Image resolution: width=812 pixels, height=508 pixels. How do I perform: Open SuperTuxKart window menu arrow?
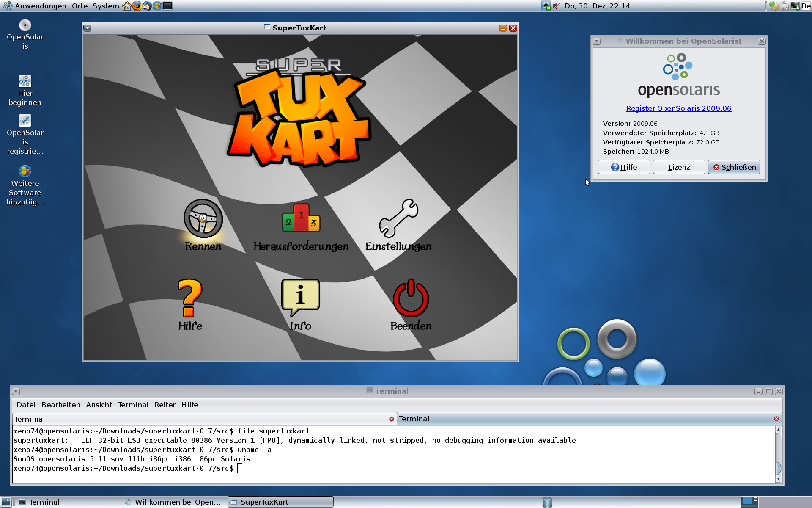88,28
